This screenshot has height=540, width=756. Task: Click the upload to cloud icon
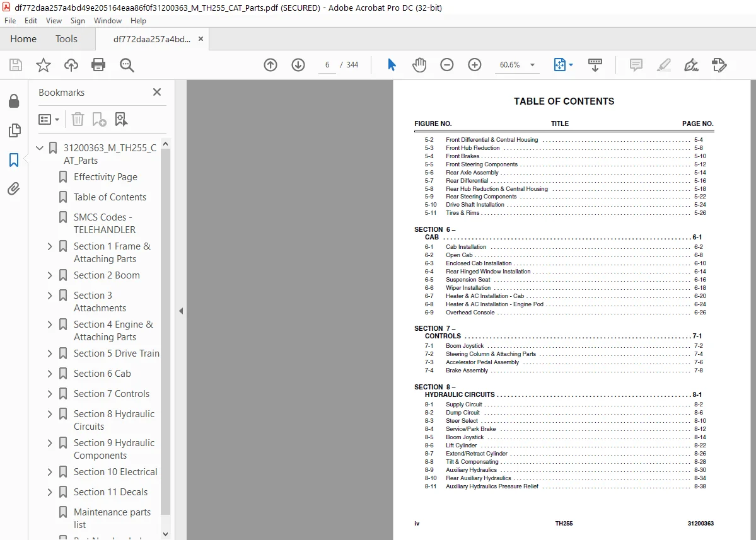pos(71,65)
